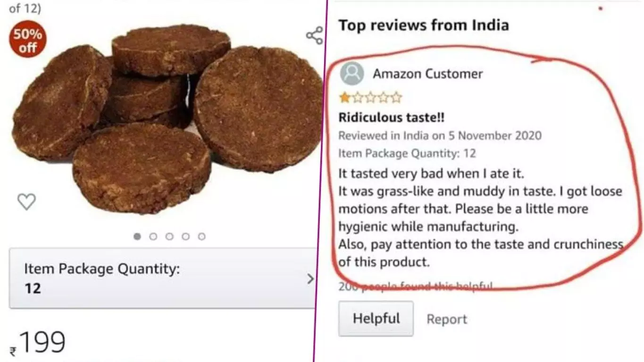Select the third image carousel dot
Viewport: 644px width, 362px height.
point(169,236)
